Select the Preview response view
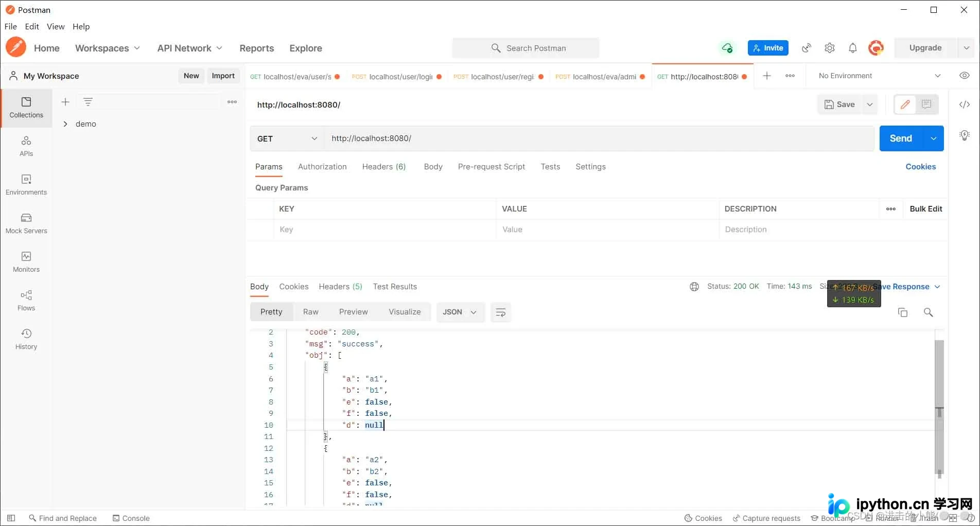Image resolution: width=980 pixels, height=526 pixels. coord(354,312)
